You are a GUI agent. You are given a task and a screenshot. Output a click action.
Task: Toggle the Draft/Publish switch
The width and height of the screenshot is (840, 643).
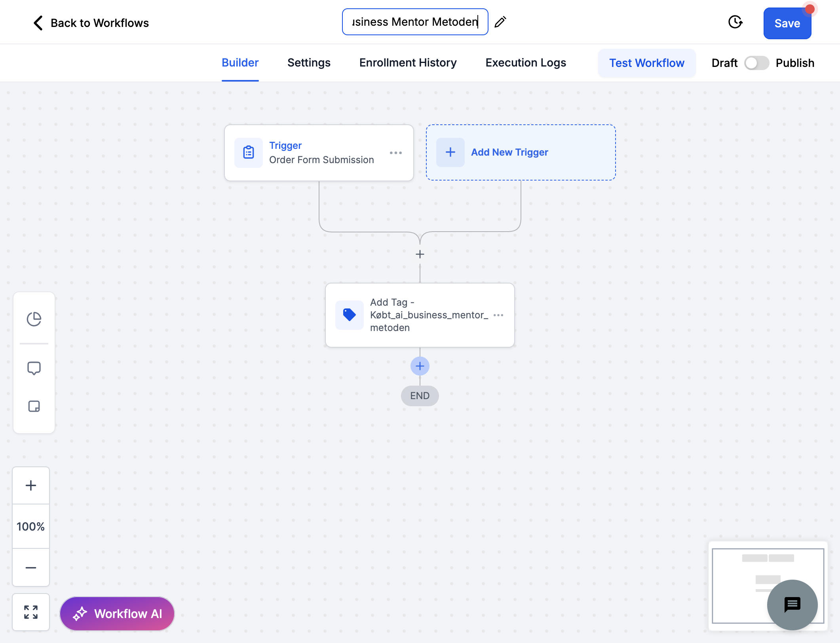pyautogui.click(x=756, y=63)
